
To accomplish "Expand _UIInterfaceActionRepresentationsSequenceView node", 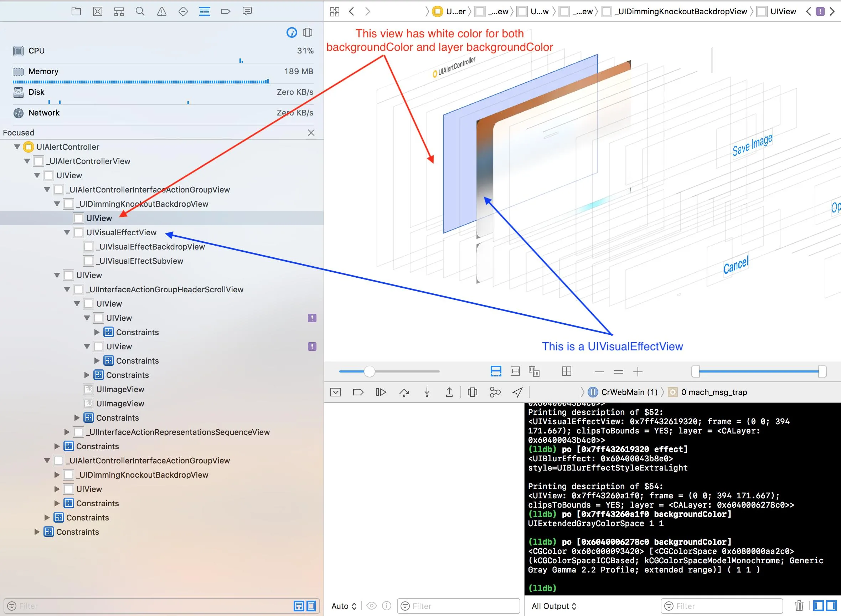I will tap(67, 432).
